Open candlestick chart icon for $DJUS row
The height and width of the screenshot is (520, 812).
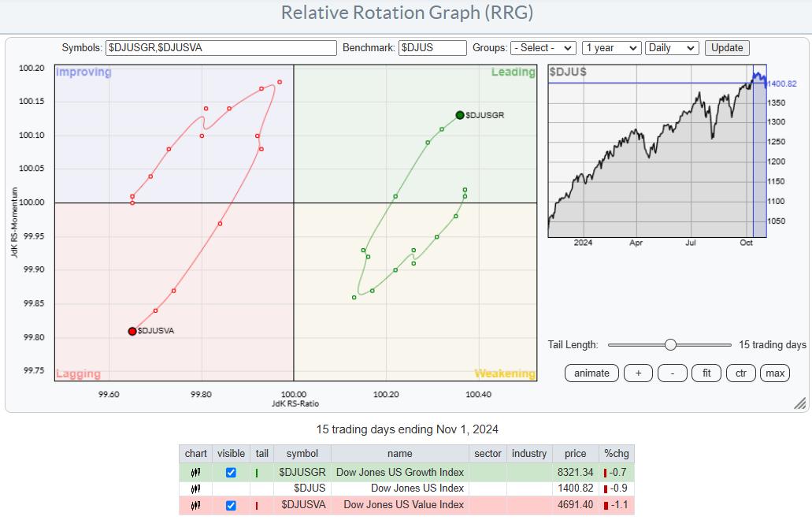pos(195,488)
